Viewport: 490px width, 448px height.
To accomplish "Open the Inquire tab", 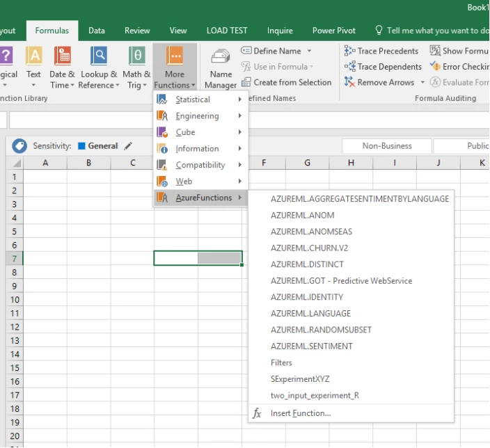I will point(280,31).
